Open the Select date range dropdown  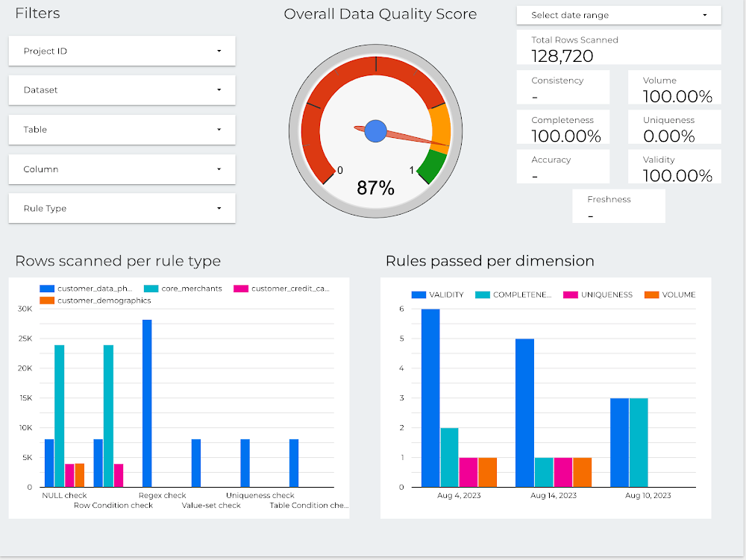click(x=618, y=15)
